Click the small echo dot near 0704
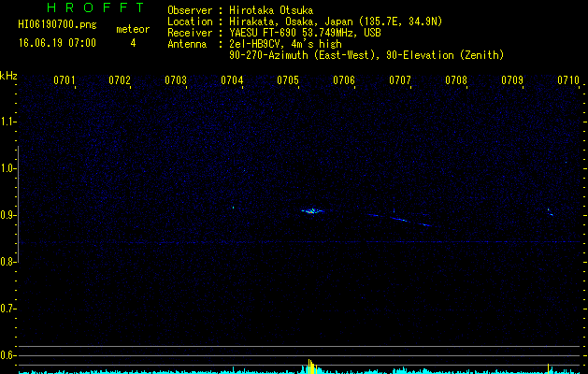 tap(233, 207)
